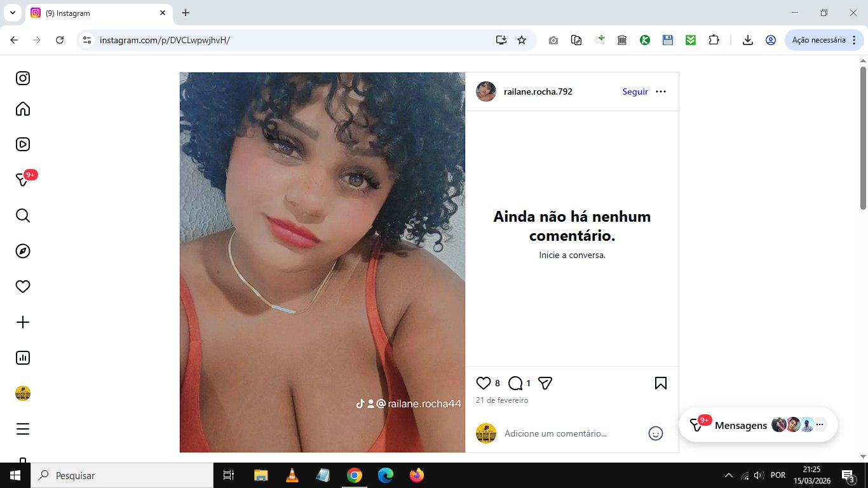Viewport: 868px width, 488px height.
Task: Click the Share post paper-plane icon
Action: pos(545,383)
